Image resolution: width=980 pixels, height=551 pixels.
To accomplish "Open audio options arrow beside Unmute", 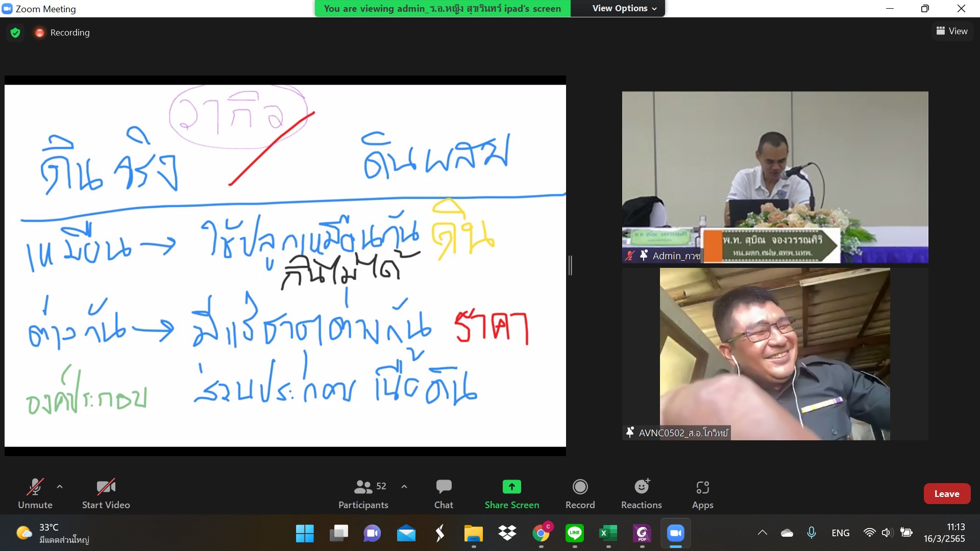I will 60,487.
